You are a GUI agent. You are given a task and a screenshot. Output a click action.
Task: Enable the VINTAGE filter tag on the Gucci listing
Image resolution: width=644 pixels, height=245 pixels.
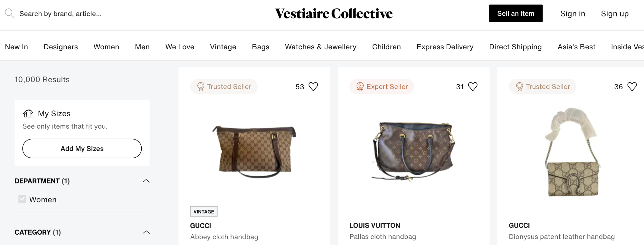click(204, 211)
